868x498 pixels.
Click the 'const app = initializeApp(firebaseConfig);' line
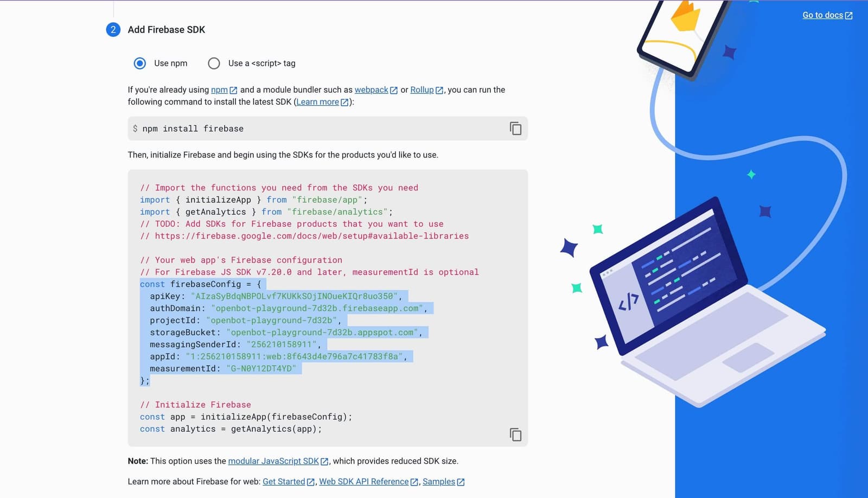pyautogui.click(x=246, y=417)
